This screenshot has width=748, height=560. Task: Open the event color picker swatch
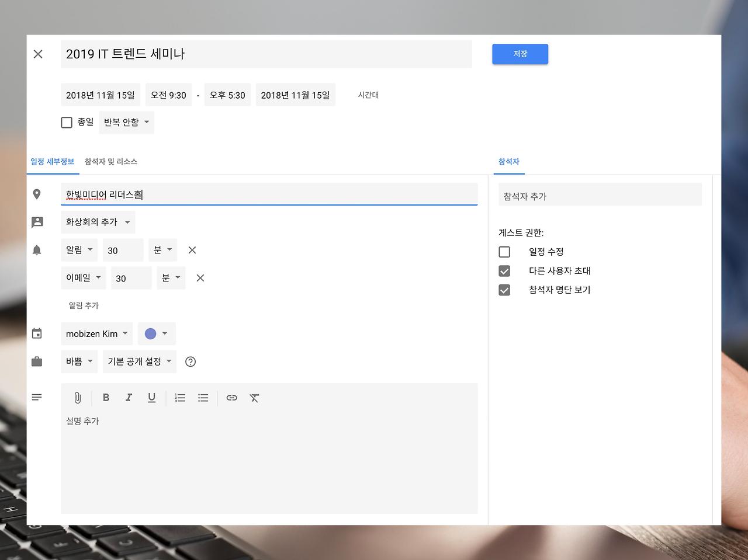coord(157,333)
